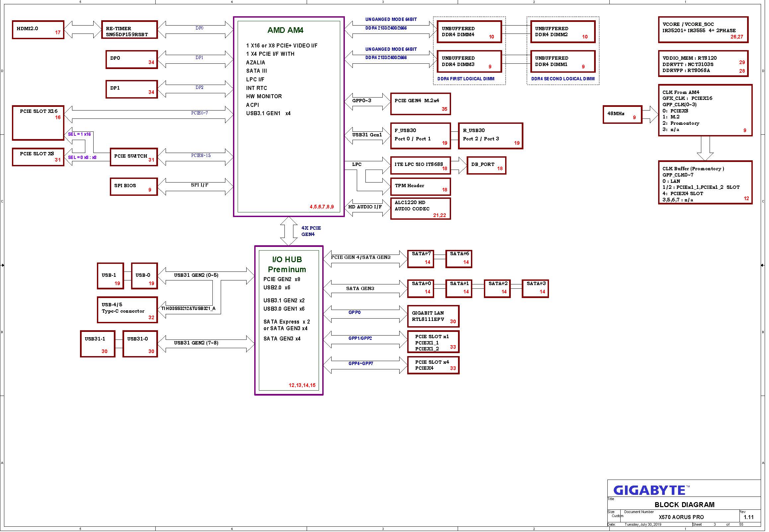Select the GPP1/GPP2 arrow label
Viewport: 769px width, 532px height.
(x=360, y=338)
